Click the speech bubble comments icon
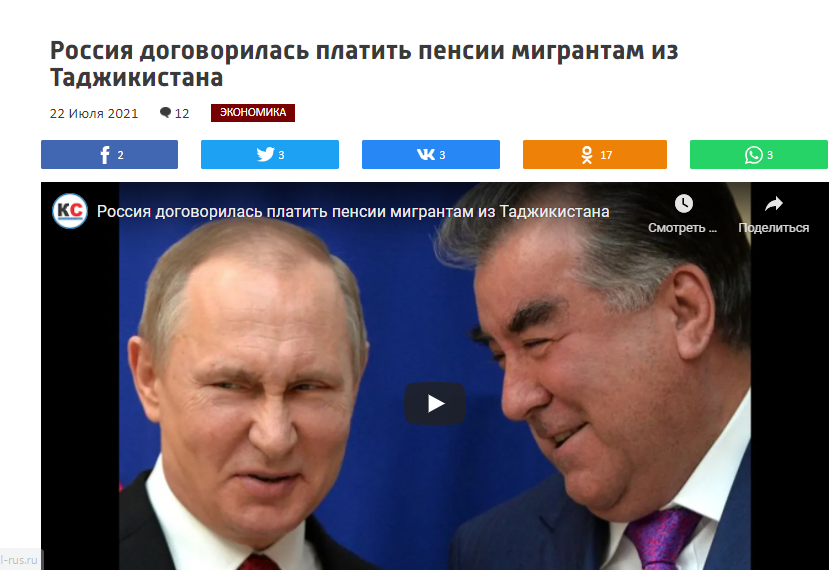This screenshot has width=836, height=570. [x=165, y=113]
